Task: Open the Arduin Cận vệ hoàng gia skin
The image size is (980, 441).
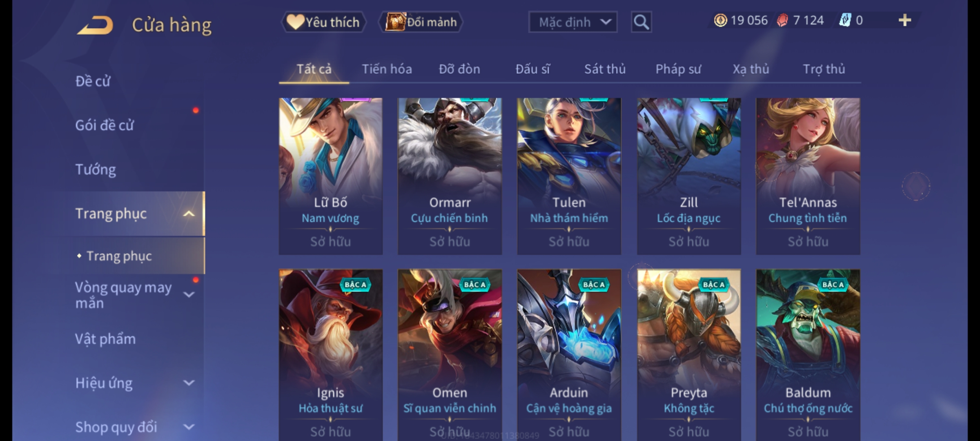Action: tap(569, 354)
